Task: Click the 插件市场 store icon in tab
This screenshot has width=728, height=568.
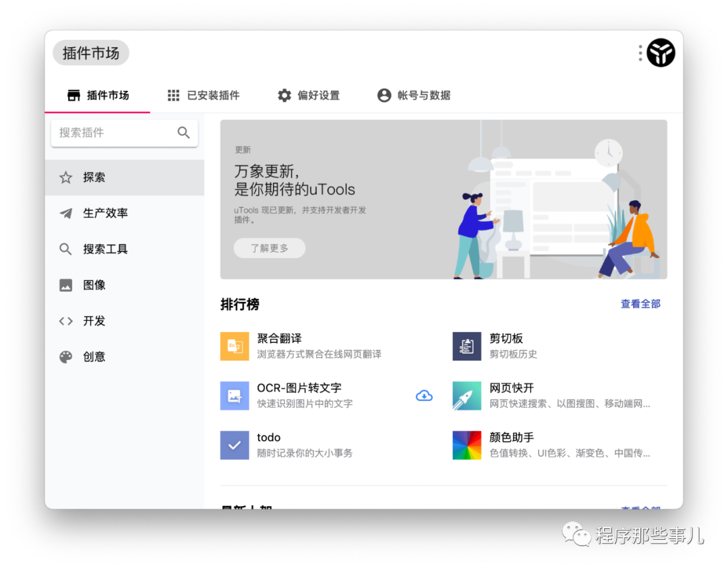Action: point(73,96)
